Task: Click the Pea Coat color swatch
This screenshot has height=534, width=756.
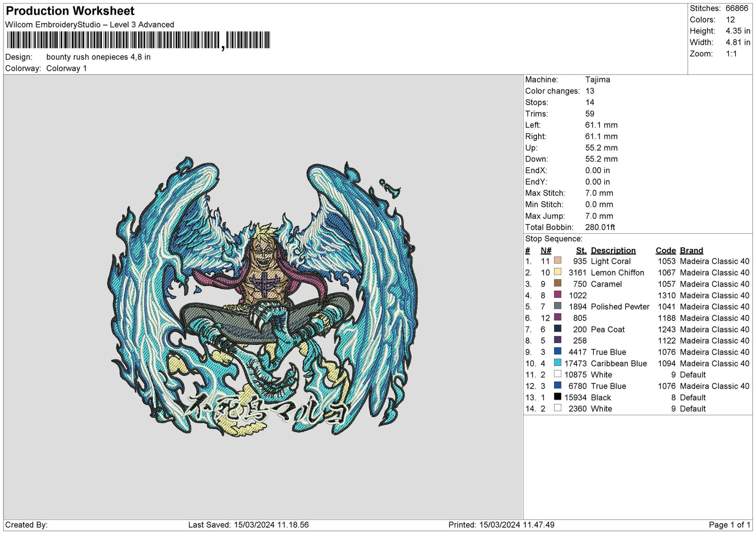Action: click(558, 328)
